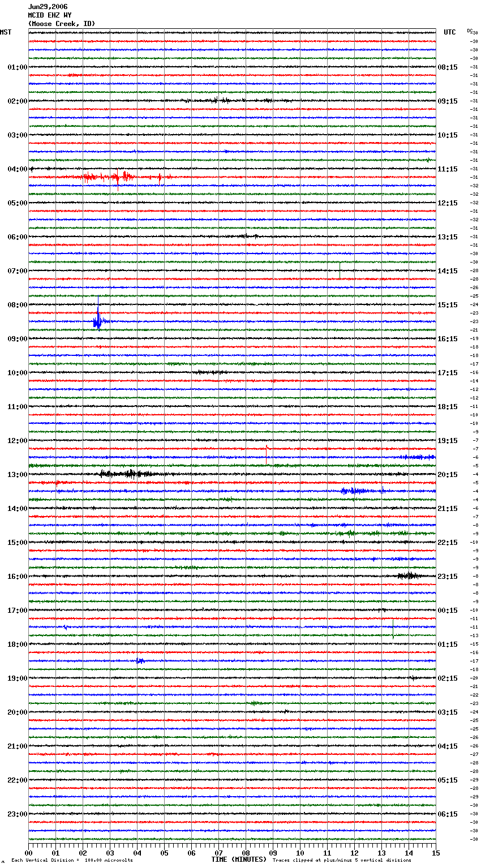This screenshot has width=481, height=868.
Task: Click the 15:15 UTC row label
Action: [x=448, y=305]
